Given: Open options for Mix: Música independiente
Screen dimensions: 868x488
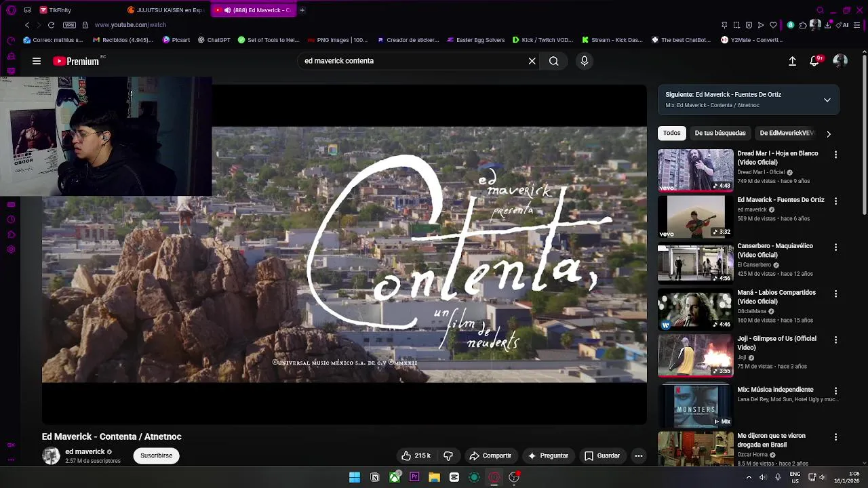Looking at the screenshot, I should 835,391.
